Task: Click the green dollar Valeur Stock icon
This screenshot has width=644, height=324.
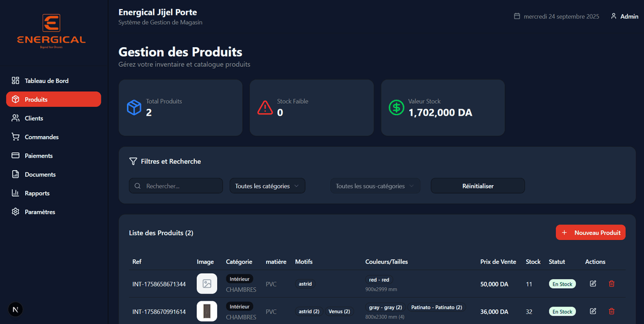Action: [x=397, y=107]
